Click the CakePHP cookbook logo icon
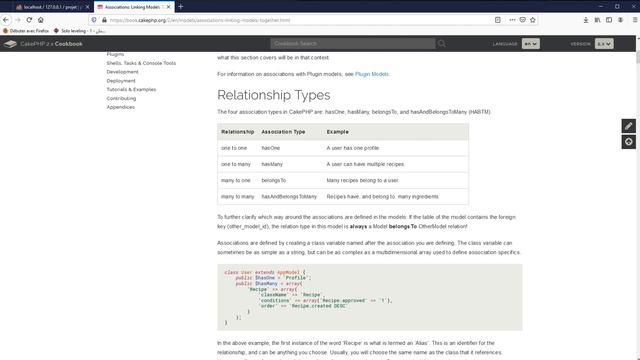This screenshot has width=640, height=360. pyautogui.click(x=10, y=44)
